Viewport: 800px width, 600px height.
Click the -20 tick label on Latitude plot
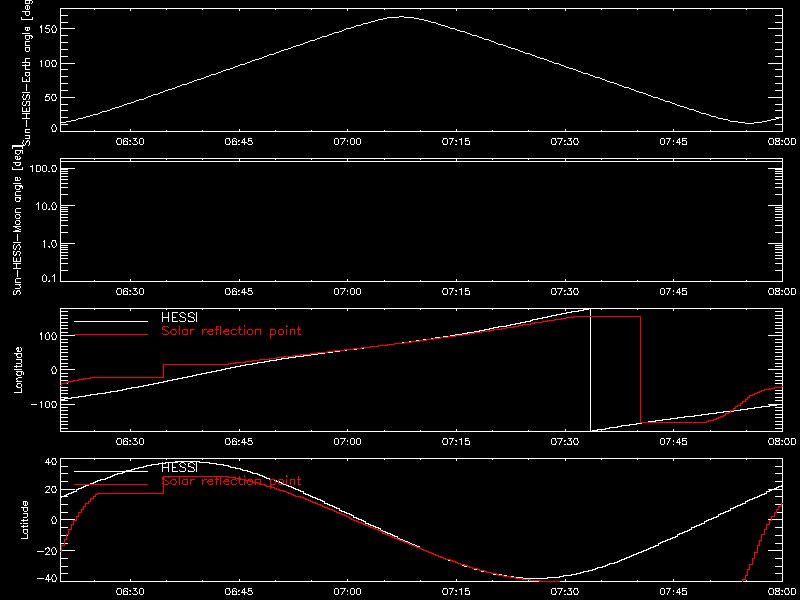coord(47,551)
